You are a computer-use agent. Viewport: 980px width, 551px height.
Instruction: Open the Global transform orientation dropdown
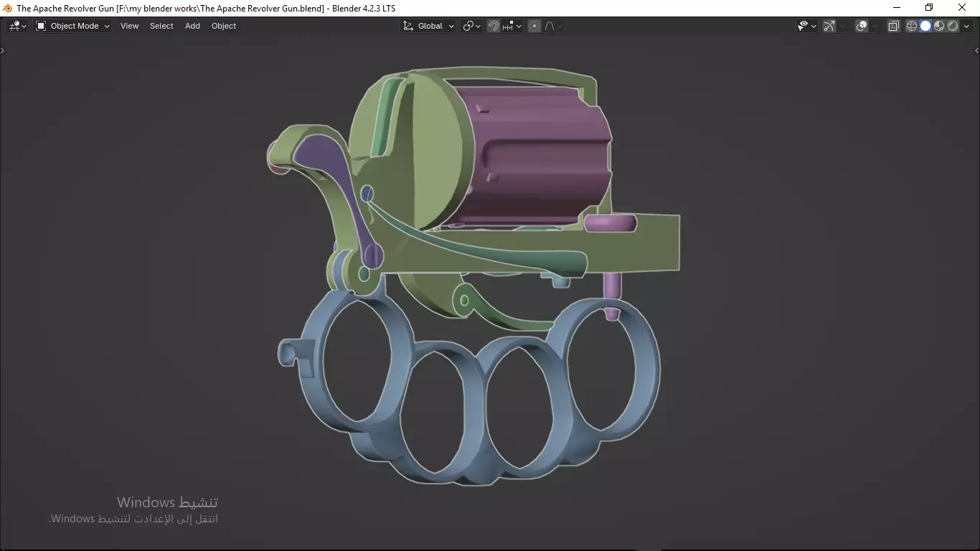429,26
